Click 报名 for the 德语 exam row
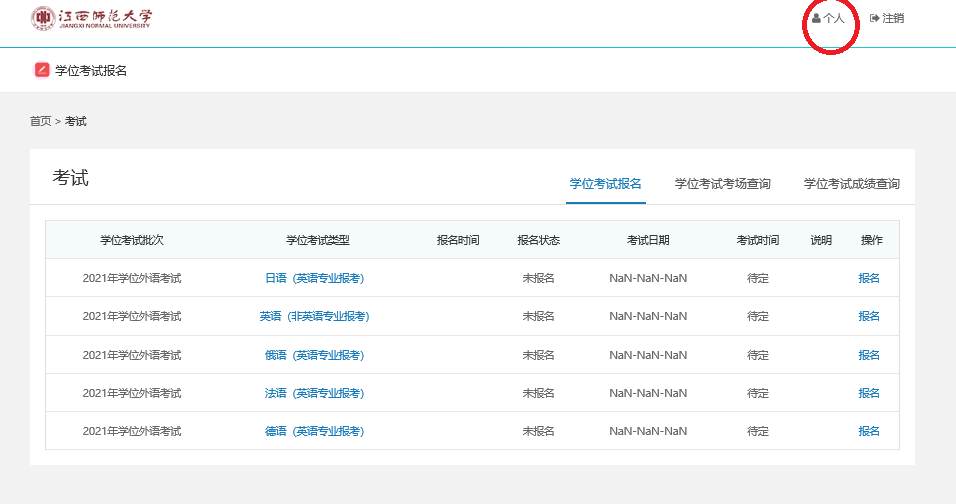This screenshot has width=956, height=504. 869,431
